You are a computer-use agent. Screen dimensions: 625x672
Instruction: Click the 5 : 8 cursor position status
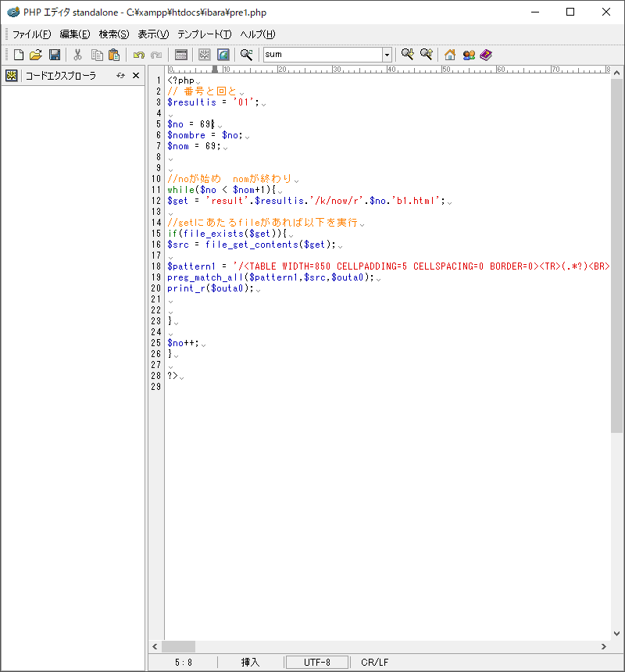184,662
